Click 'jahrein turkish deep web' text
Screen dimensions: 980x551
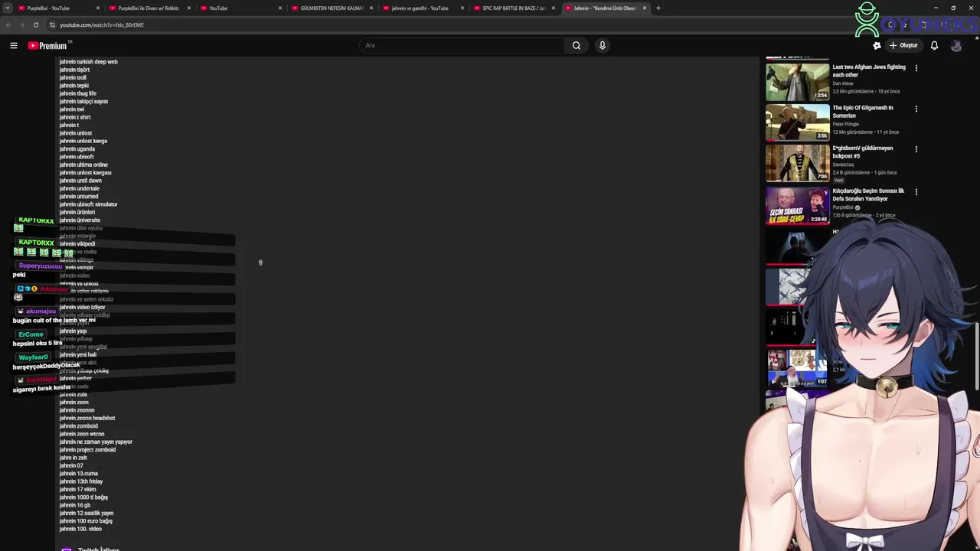click(89, 62)
